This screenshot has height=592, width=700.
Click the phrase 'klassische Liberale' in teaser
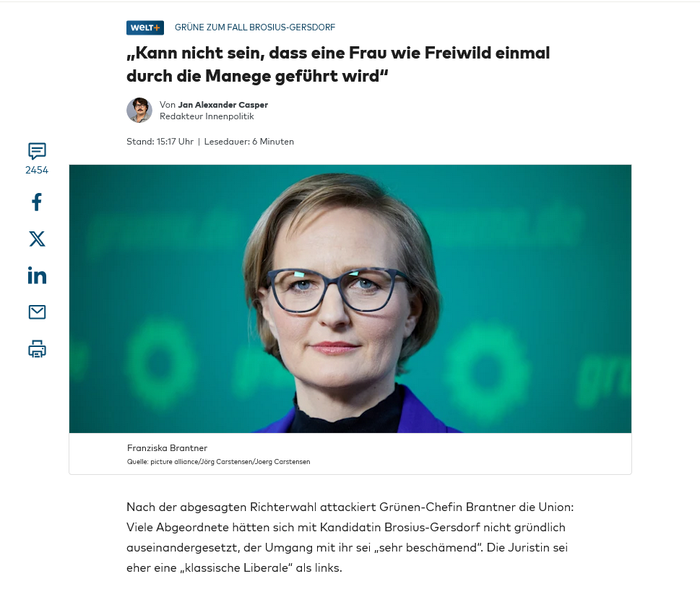pos(236,568)
